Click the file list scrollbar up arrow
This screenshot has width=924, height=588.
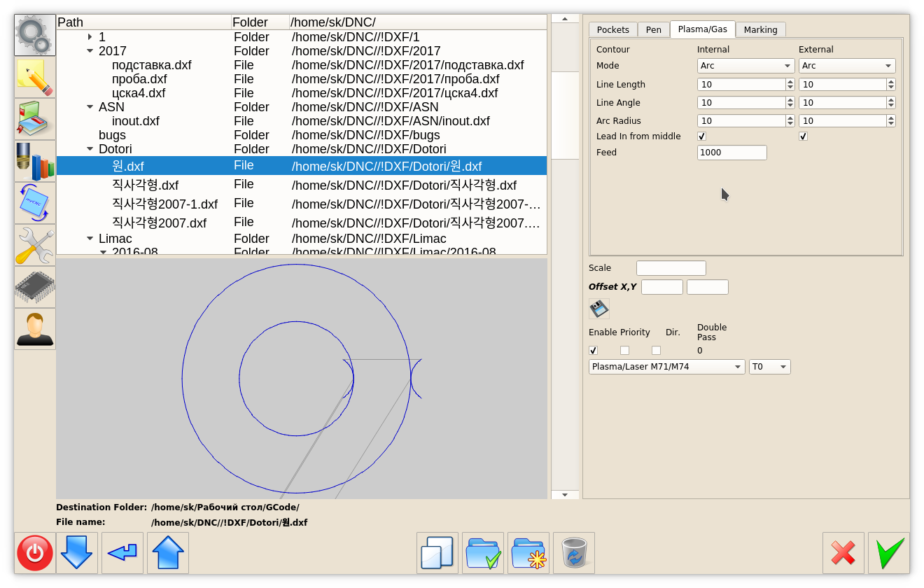pos(565,19)
